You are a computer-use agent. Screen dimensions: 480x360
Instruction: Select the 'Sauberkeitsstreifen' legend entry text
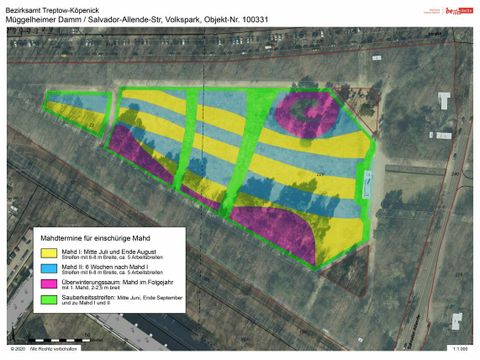point(89,297)
